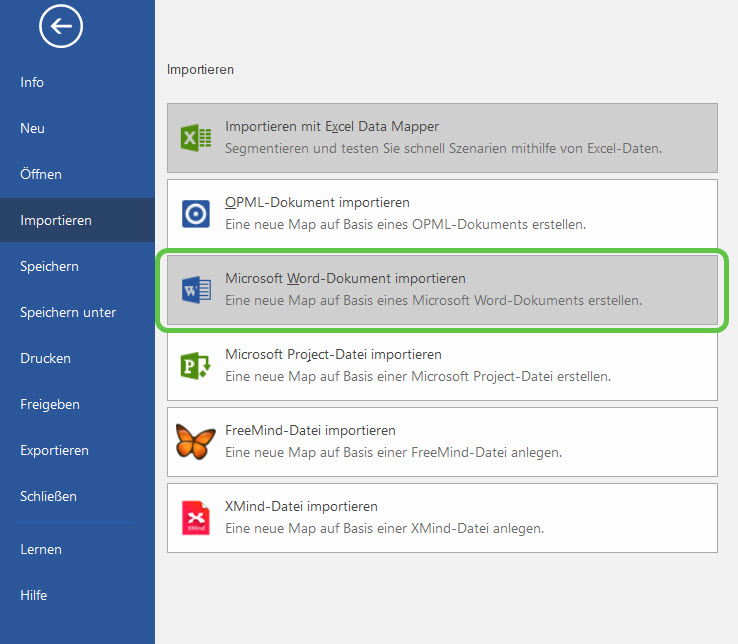This screenshot has width=738, height=644.
Task: Choose Schließen in the sidebar
Action: [x=48, y=496]
